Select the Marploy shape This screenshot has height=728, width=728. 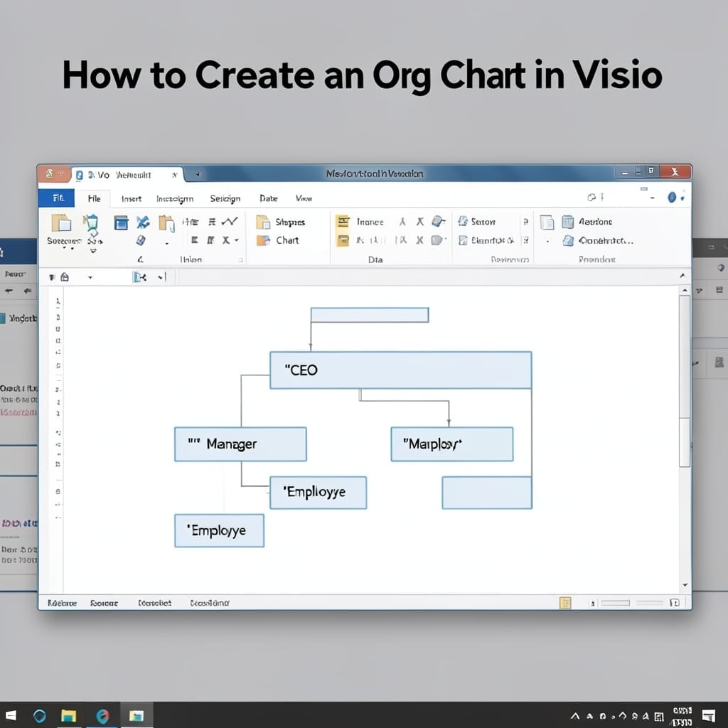tap(451, 444)
